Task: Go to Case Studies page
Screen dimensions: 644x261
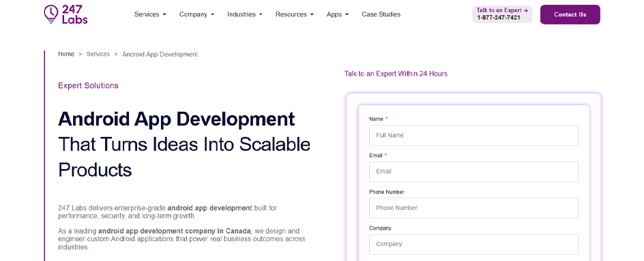Action: [381, 14]
